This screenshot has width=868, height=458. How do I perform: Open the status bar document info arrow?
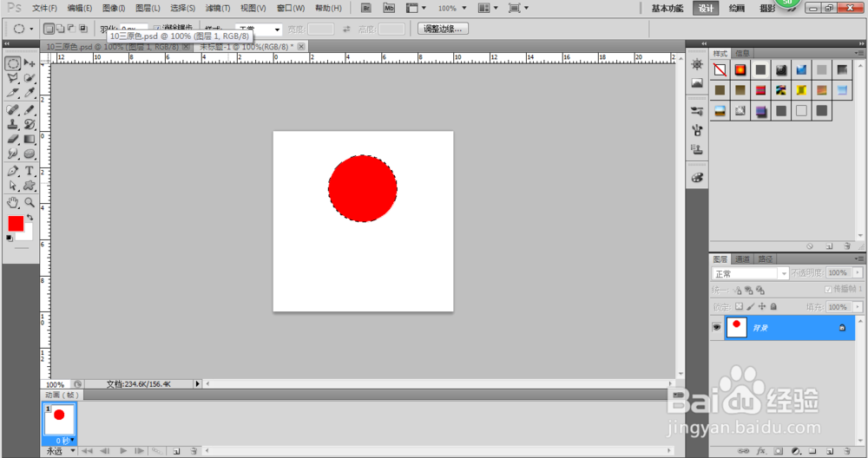197,384
